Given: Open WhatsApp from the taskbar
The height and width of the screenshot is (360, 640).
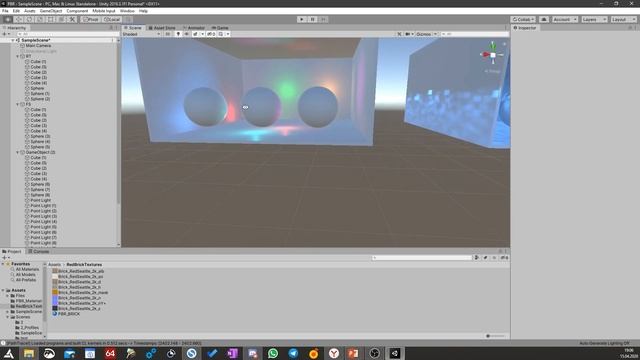Looking at the screenshot, I should pos(273,353).
